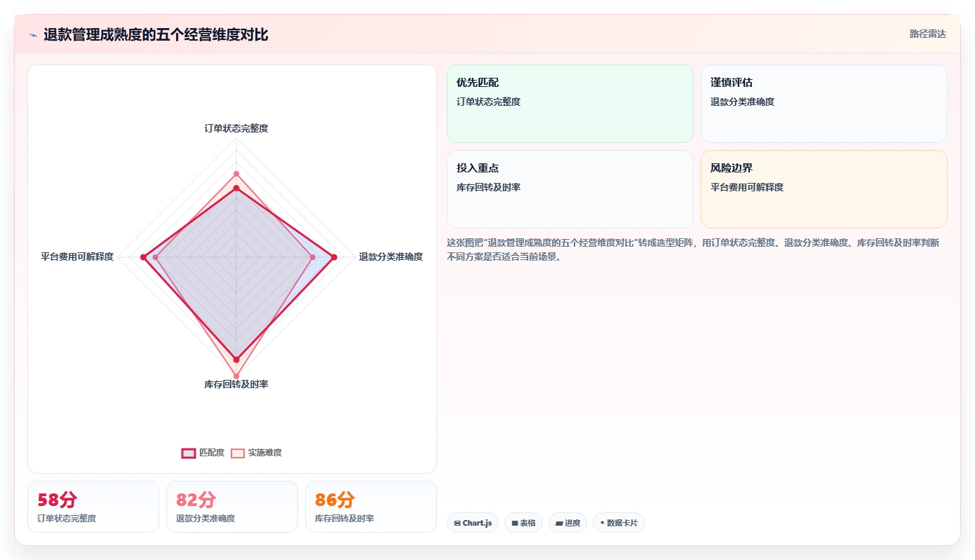Image resolution: width=975 pixels, height=560 pixels.
Task: Select the 进度 tag chip
Action: [x=567, y=523]
